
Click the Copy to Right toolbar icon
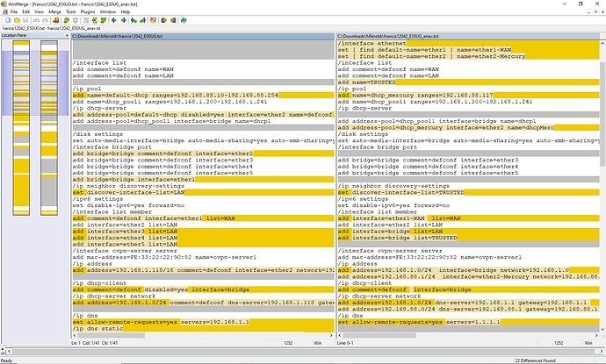pos(115,21)
